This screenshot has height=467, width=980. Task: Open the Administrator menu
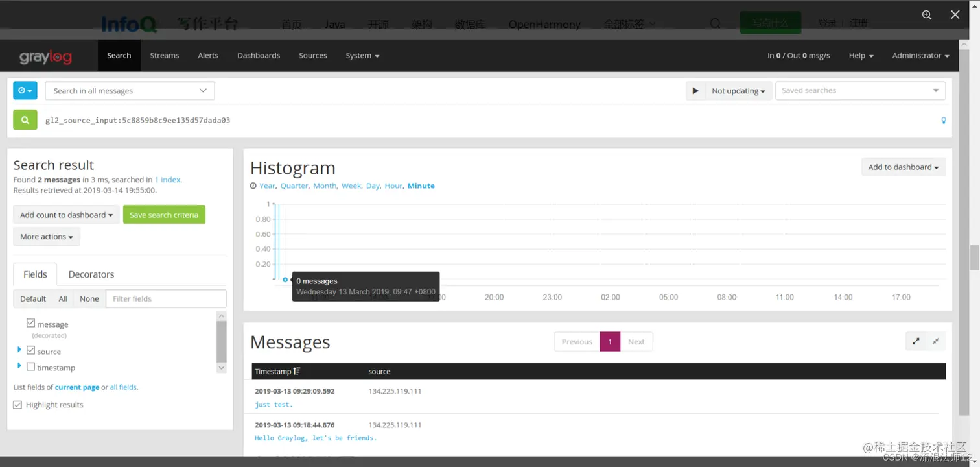[920, 56]
